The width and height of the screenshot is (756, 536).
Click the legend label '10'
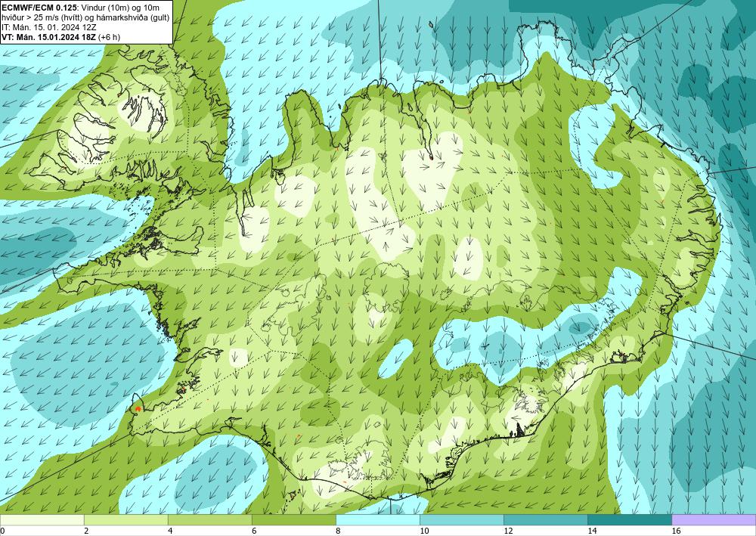tap(424, 531)
